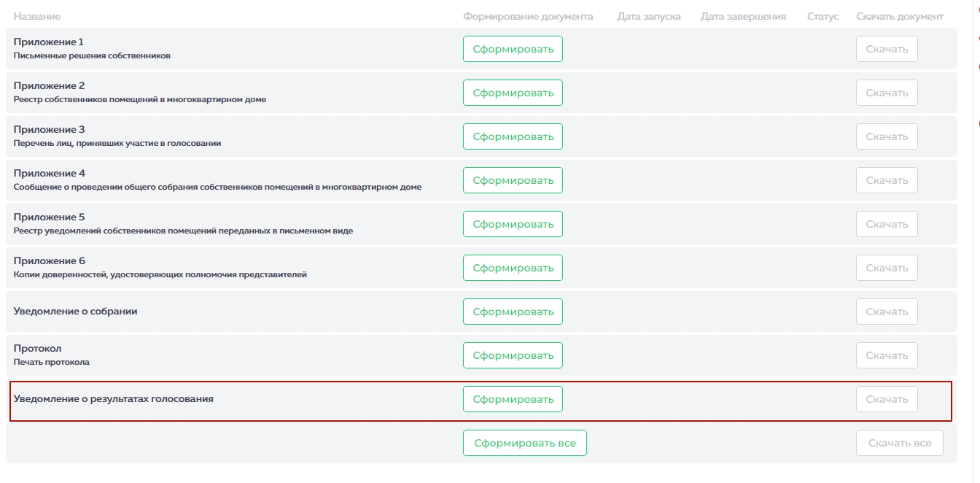This screenshot has height=483, width=980.
Task: Generate Приложение 6 power of attorney copies
Action: [513, 268]
